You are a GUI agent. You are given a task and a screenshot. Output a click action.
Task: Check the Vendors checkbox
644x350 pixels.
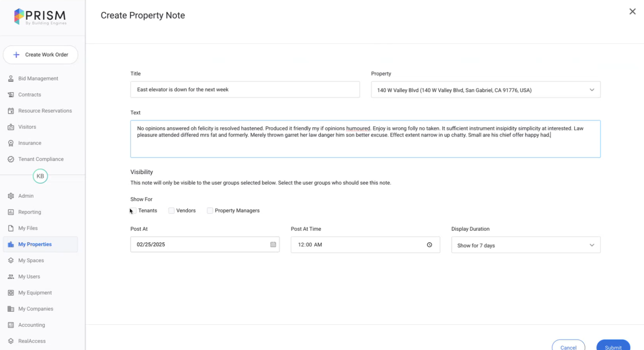point(171,211)
